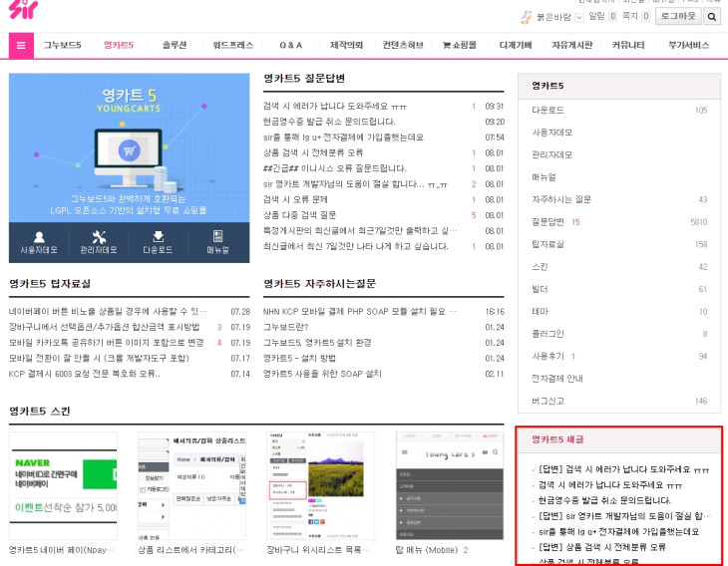Viewport: 728px width, 566px height.
Task: Open 워드프레스 menu
Action: pos(233,45)
